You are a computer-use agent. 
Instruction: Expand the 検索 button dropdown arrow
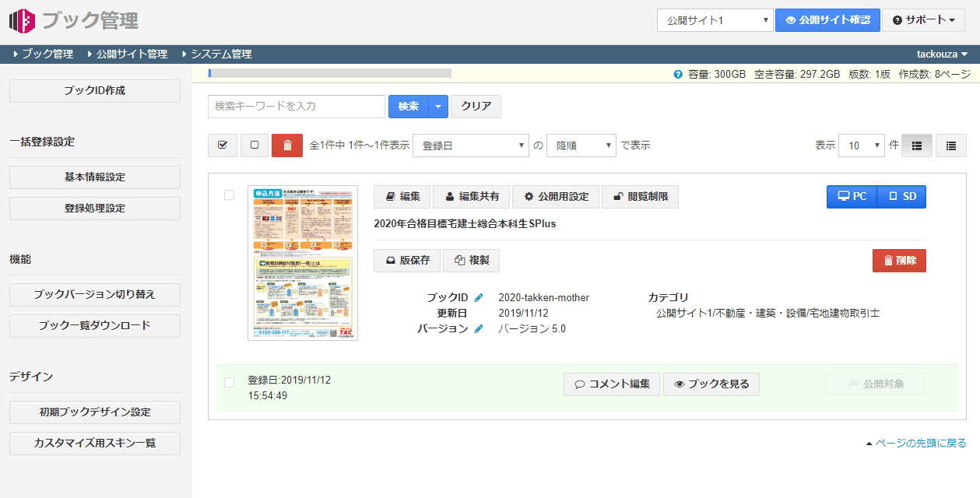click(439, 107)
